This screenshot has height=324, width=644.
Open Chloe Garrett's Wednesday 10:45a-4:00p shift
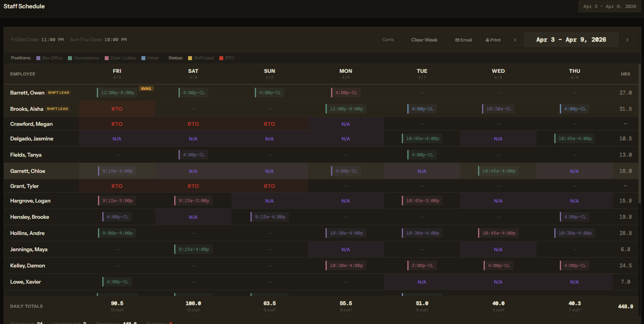click(x=498, y=171)
